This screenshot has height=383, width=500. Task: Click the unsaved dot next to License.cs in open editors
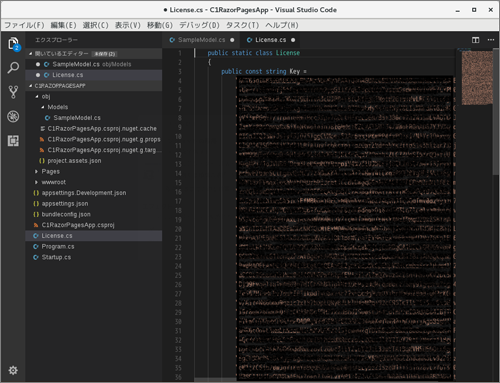38,75
